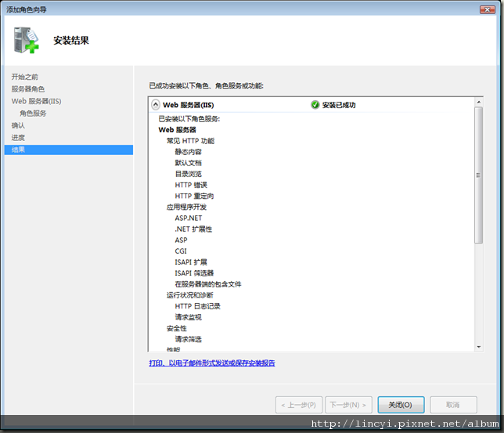Click the bold Web 服务器 heading
Image resolution: width=504 pixels, height=433 pixels.
click(177, 130)
